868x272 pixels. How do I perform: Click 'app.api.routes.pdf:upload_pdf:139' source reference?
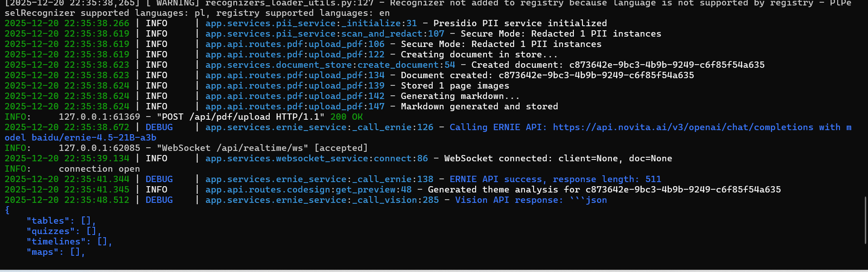[295, 85]
